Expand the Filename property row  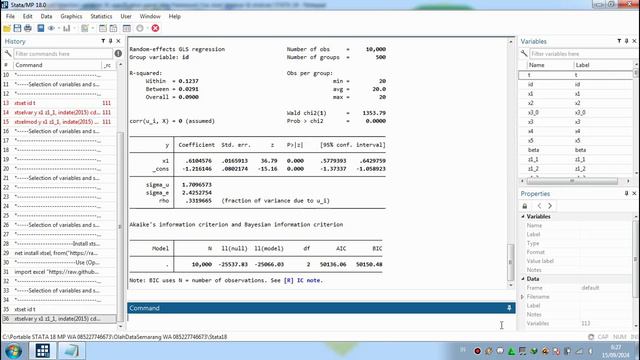pyautogui.click(x=522, y=297)
